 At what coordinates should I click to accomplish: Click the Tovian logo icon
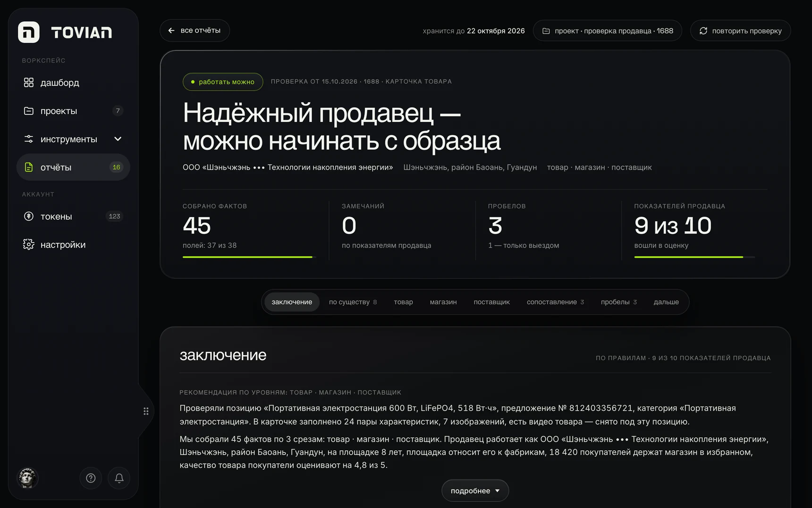(x=29, y=32)
